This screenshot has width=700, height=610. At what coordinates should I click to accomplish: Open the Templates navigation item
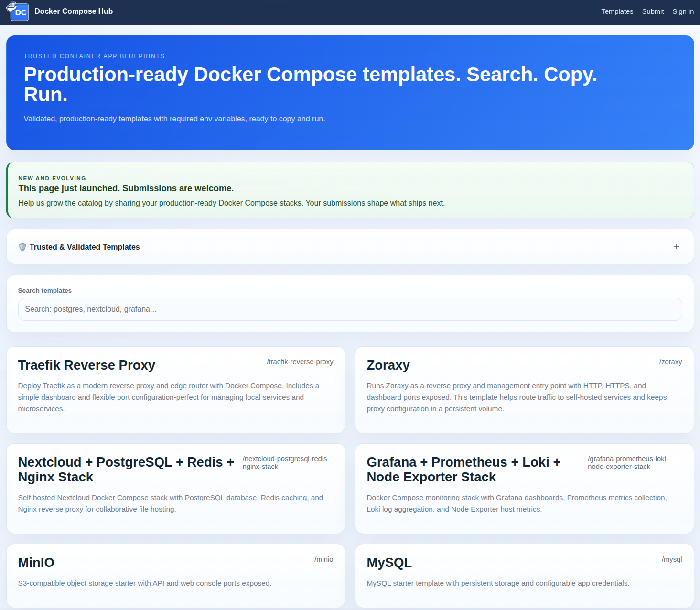point(616,11)
